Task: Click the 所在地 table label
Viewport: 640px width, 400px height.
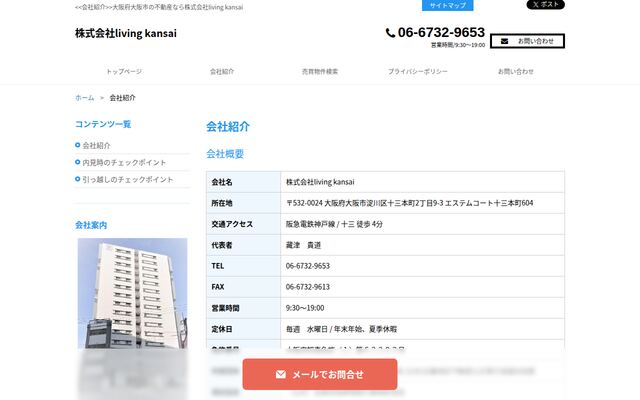Action: (222, 203)
